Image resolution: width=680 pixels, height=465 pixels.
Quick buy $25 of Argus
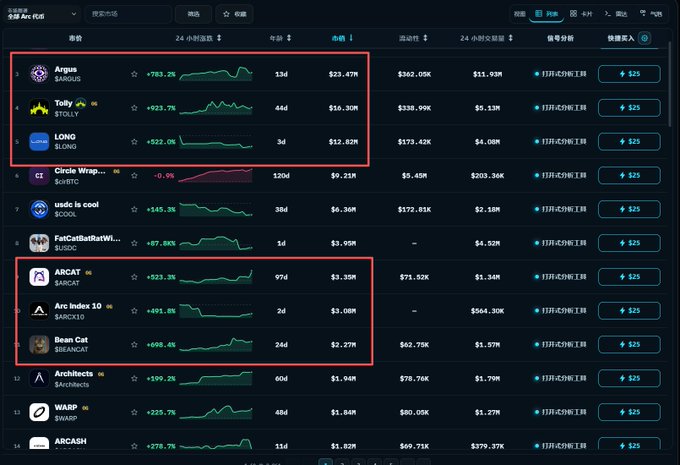point(629,74)
